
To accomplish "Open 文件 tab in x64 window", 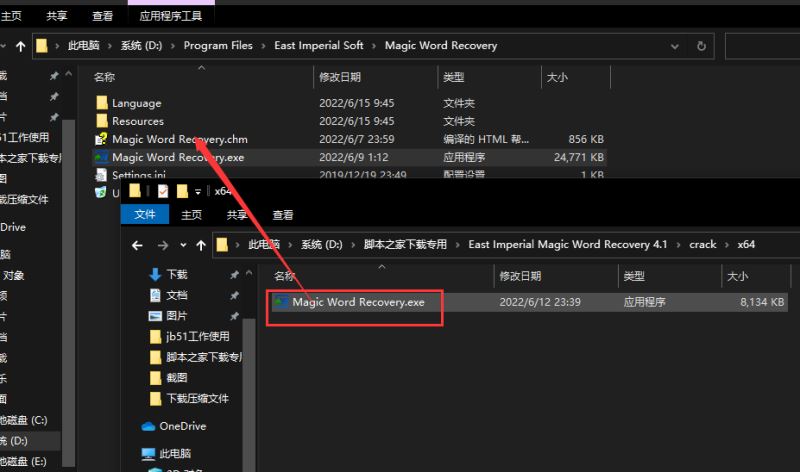I will (x=145, y=214).
